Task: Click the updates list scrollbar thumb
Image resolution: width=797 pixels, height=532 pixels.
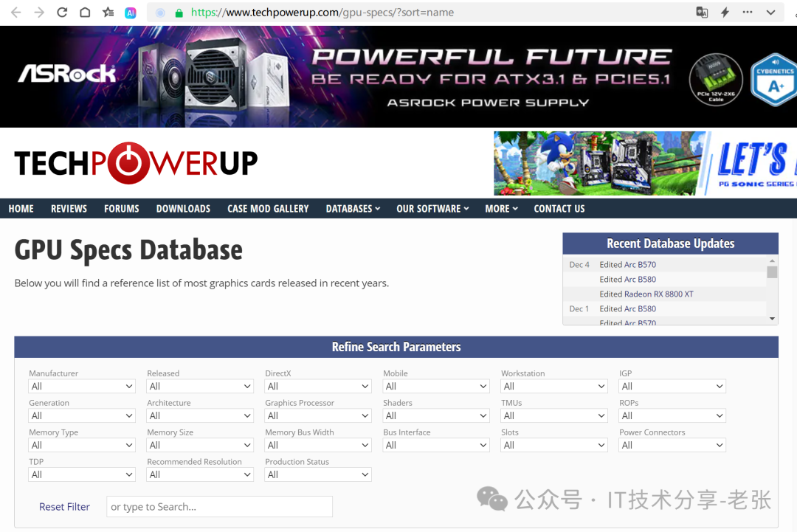Action: tap(772, 272)
